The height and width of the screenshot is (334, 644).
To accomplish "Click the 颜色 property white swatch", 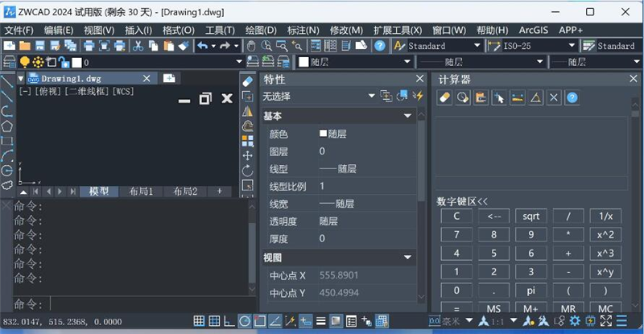I will point(324,133).
